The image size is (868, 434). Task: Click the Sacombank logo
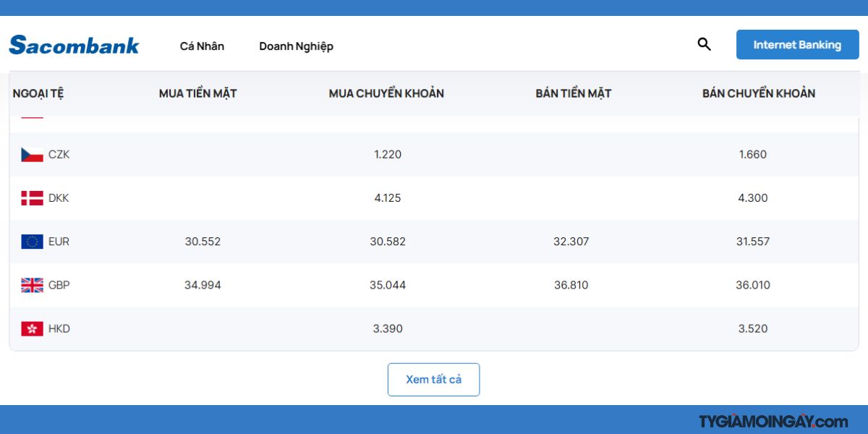click(74, 45)
